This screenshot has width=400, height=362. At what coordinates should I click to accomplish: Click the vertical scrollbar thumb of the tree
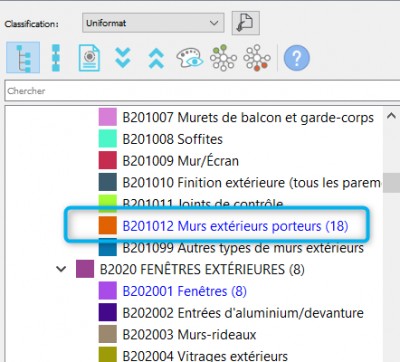pyautogui.click(x=391, y=183)
